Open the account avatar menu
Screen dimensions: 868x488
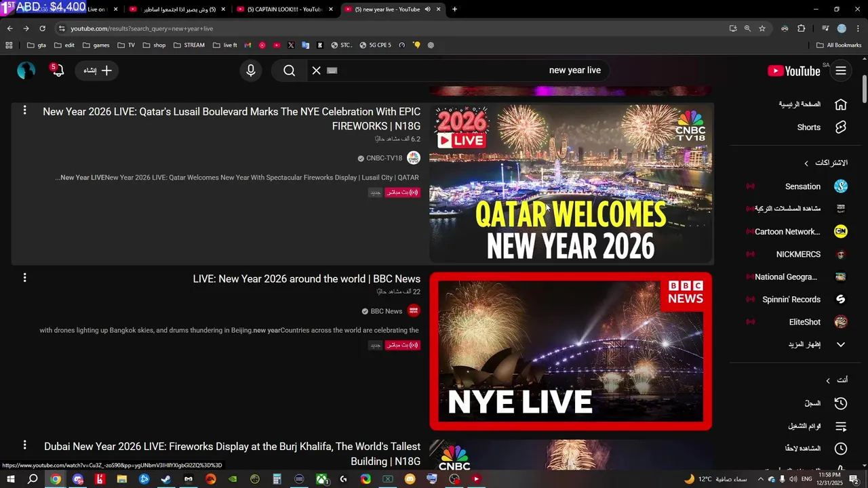click(26, 70)
